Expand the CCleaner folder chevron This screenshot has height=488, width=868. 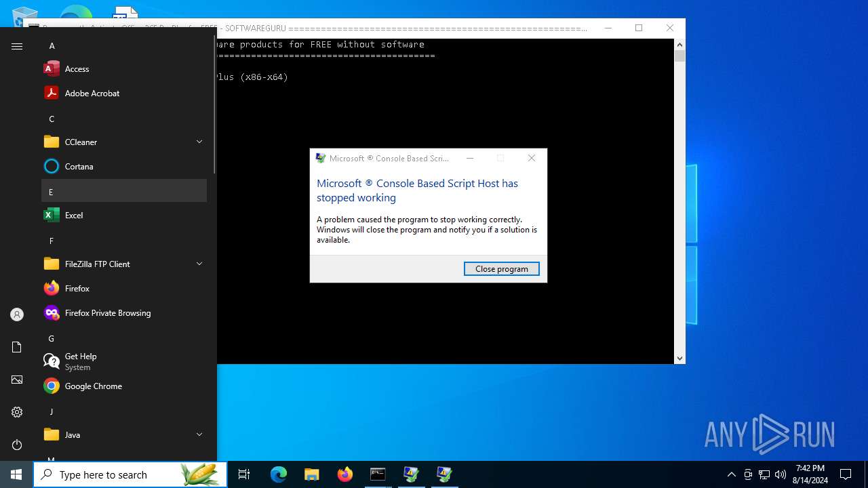(199, 142)
